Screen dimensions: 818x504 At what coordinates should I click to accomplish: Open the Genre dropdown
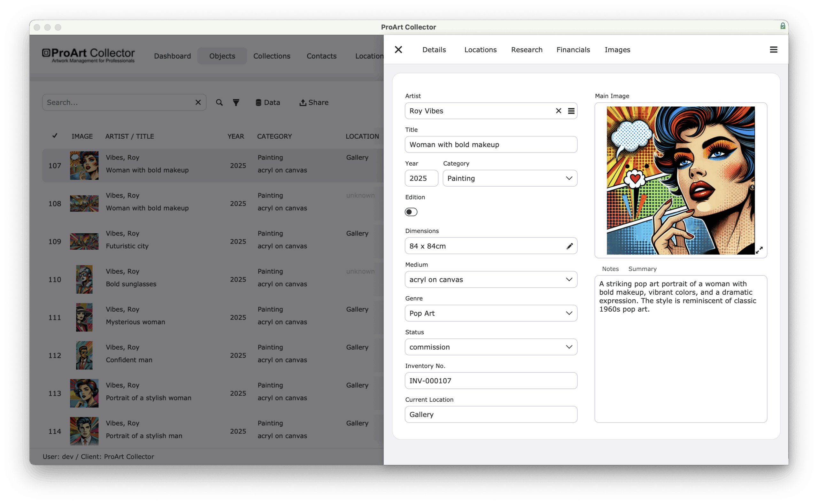[x=491, y=313]
